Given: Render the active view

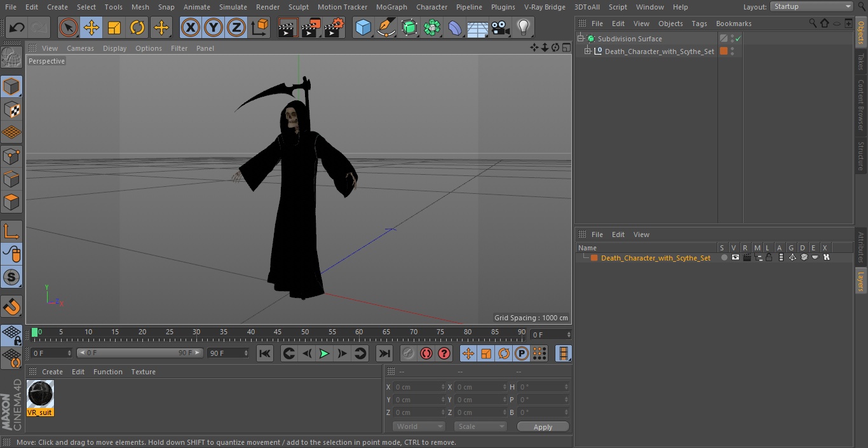Looking at the screenshot, I should coord(288,28).
